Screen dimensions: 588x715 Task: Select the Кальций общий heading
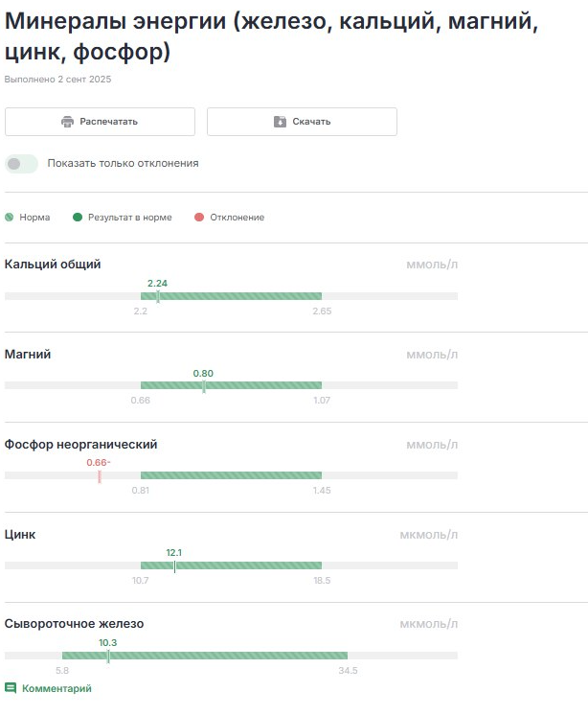click(53, 265)
